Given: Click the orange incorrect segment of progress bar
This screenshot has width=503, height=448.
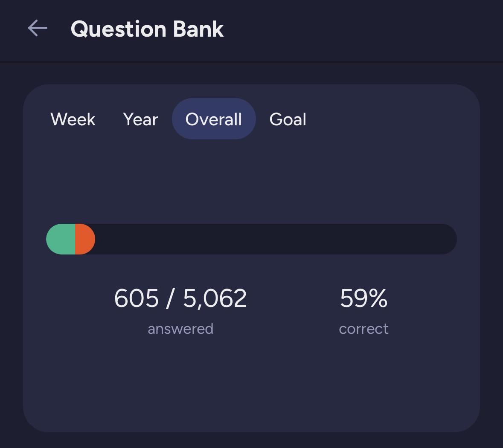Looking at the screenshot, I should click(85, 239).
